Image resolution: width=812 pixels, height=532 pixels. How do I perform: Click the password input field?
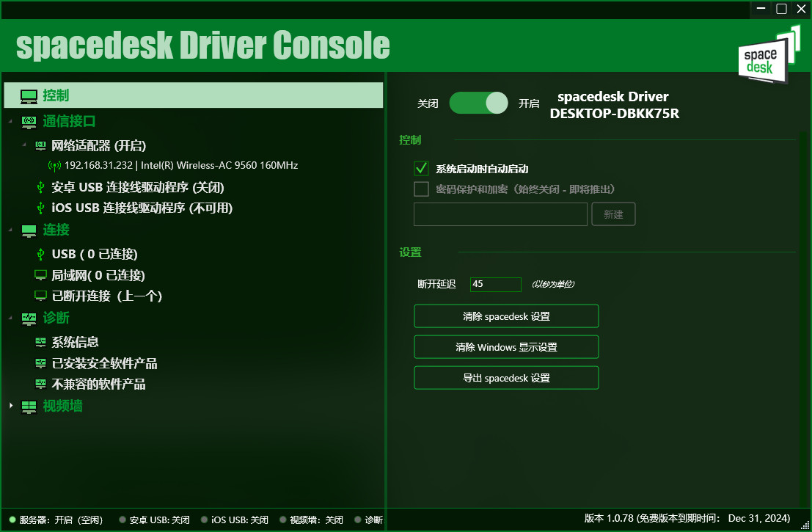500,214
